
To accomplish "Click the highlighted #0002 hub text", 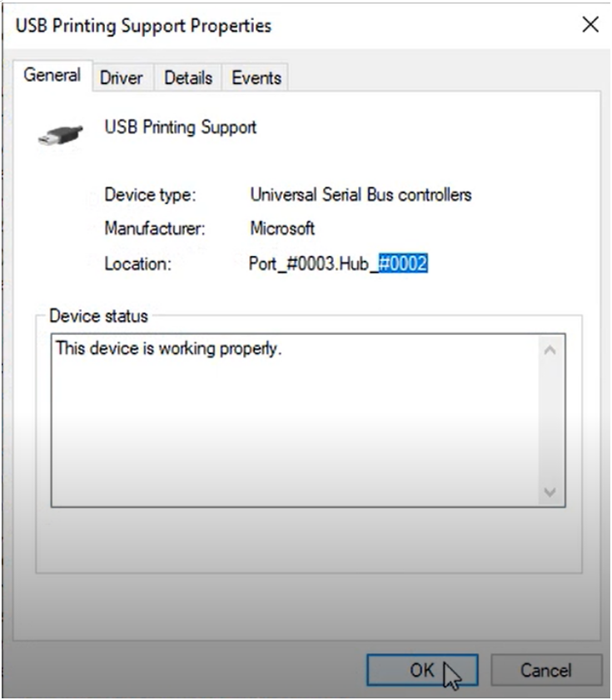I will pyautogui.click(x=403, y=263).
